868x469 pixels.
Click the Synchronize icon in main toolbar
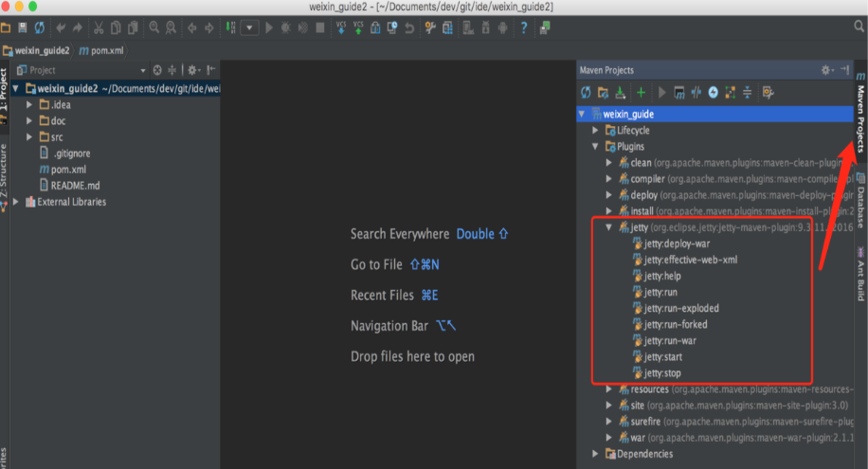pyautogui.click(x=40, y=27)
